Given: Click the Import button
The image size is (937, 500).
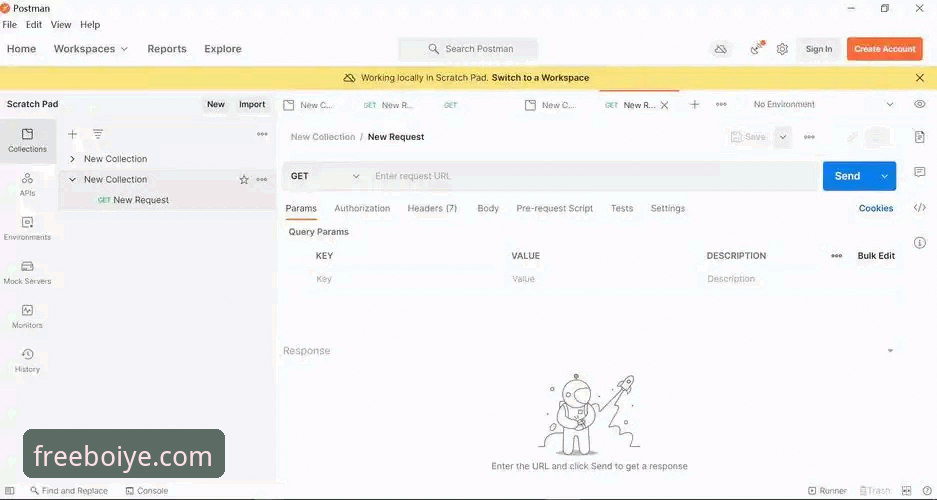Looking at the screenshot, I should click(x=252, y=105).
